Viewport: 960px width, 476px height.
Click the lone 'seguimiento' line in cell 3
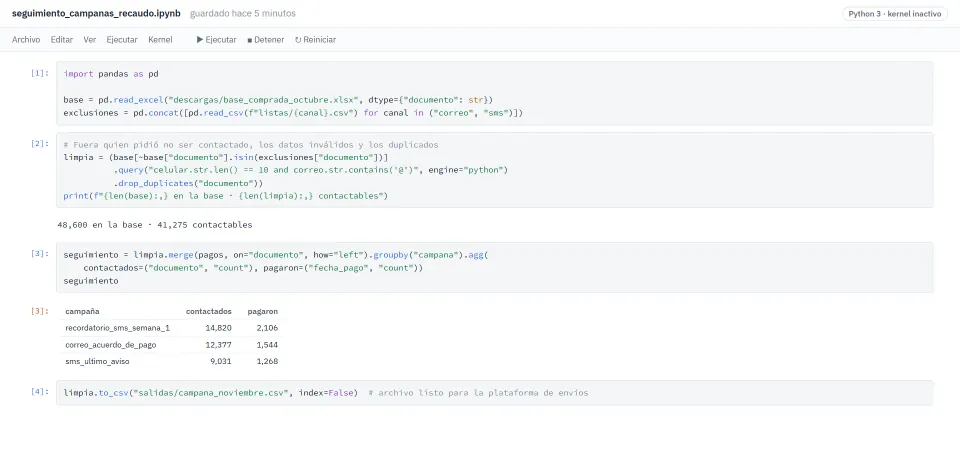click(x=91, y=281)
